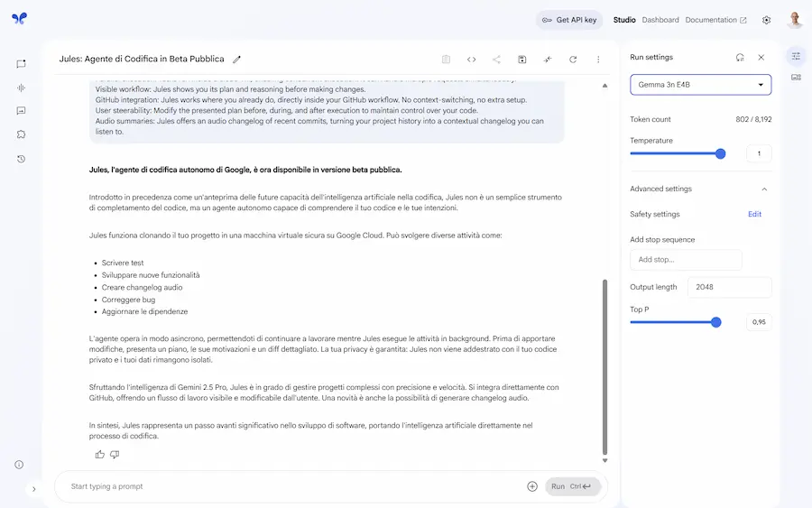
Task: Open the History clock icon in left sidebar
Action: click(22, 159)
